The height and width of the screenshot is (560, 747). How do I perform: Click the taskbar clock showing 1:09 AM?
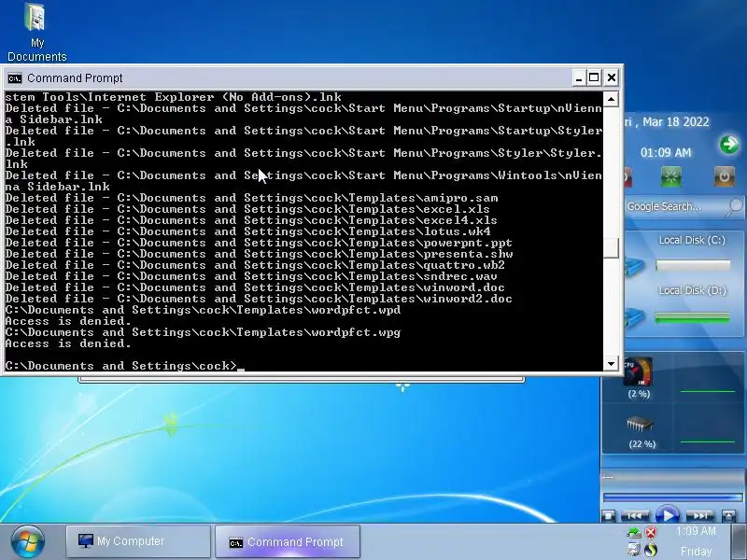[x=696, y=531]
